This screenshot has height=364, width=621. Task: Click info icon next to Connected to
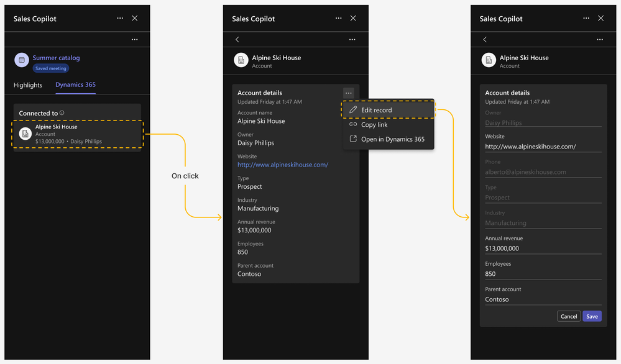(x=62, y=113)
